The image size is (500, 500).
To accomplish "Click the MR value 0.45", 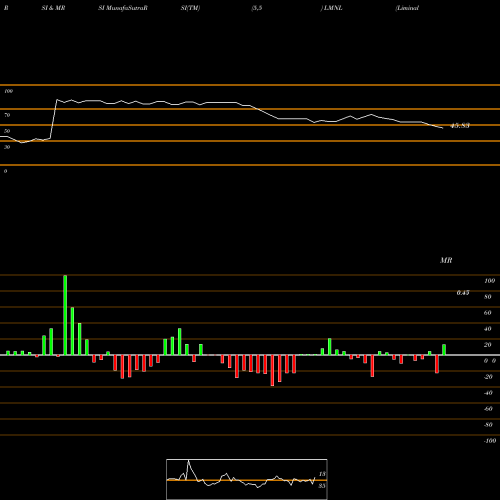I will pos(463,293).
